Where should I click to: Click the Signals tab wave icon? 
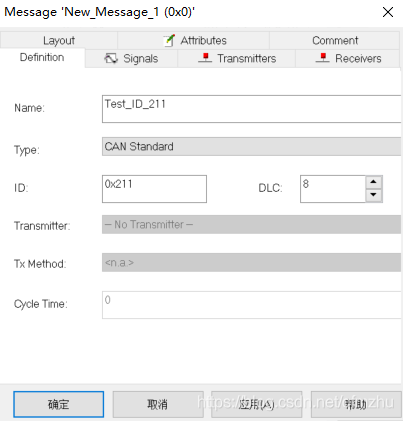pos(111,58)
